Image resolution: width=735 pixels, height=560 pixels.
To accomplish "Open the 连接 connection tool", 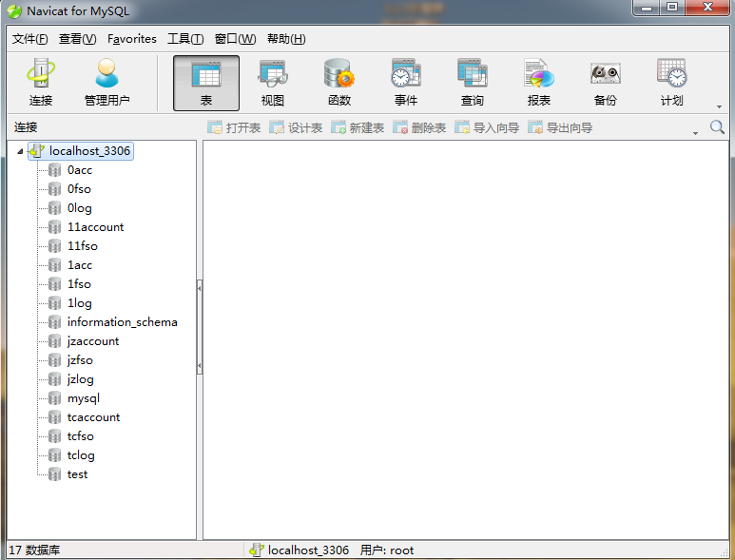I will [x=41, y=83].
